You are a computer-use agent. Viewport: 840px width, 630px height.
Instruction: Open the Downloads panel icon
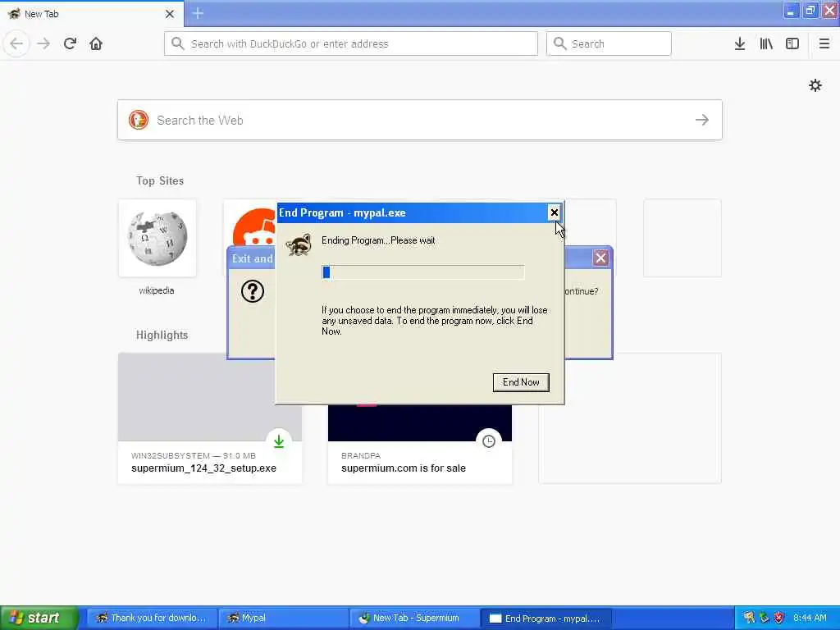coord(740,43)
